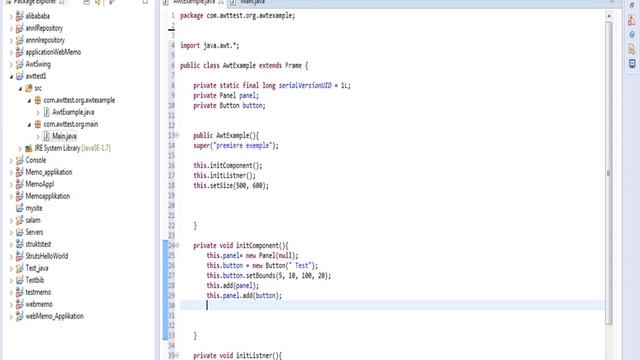Collapse the src folder
Image resolution: width=640 pixels, height=360 pixels.
pos(20,88)
